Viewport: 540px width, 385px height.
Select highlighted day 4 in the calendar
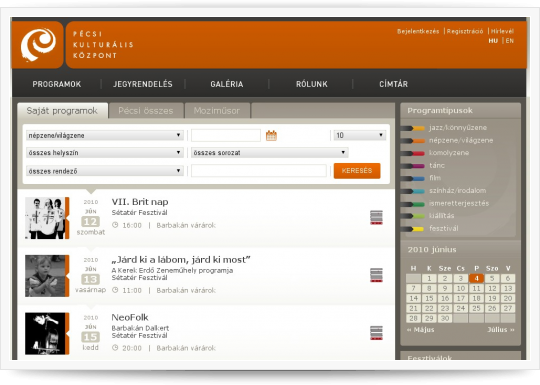tap(476, 278)
